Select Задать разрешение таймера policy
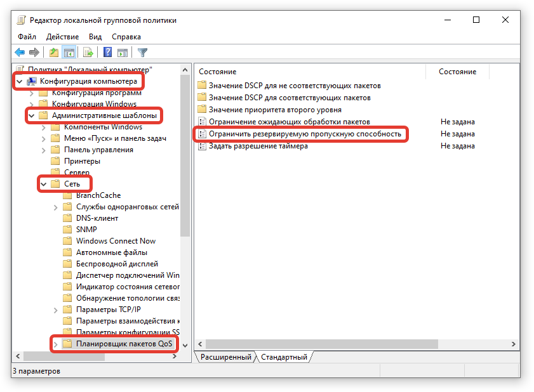 click(258, 146)
